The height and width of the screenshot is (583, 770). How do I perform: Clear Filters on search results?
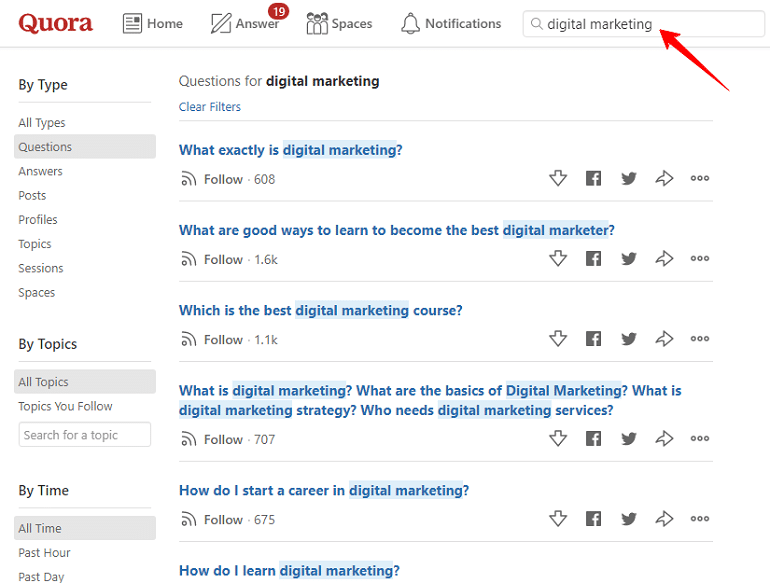tap(210, 107)
